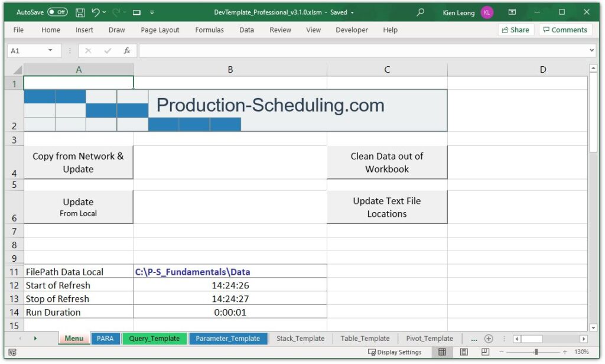Click horizontal scrollbar left arrow
This screenshot has height=364, width=605.
tap(516, 339)
